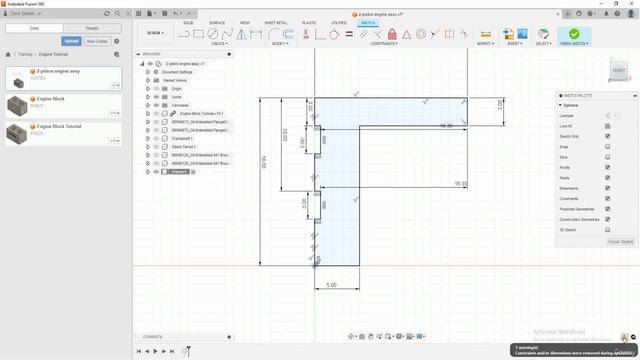Toggle the Constraints checkbox
Viewport: 640px width, 360px height.
(x=607, y=198)
